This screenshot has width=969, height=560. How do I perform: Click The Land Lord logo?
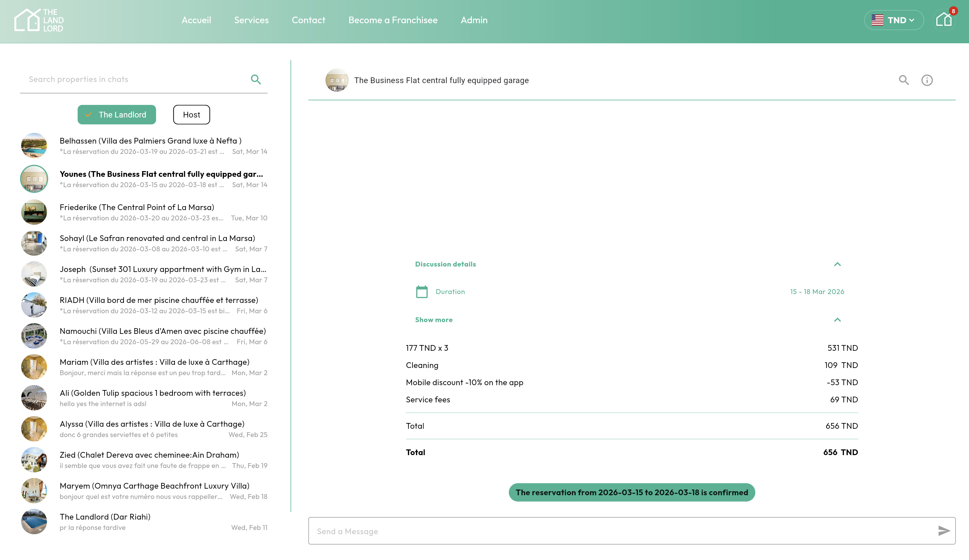click(39, 20)
